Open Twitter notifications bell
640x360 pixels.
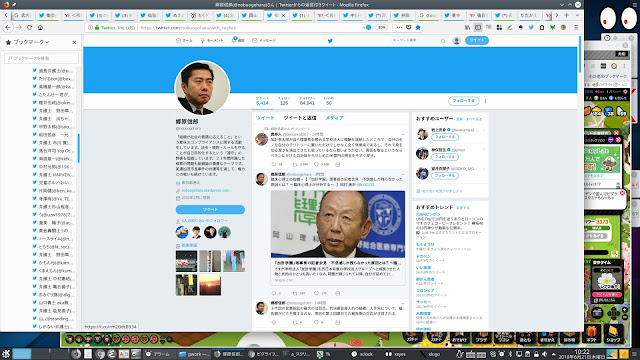click(238, 40)
